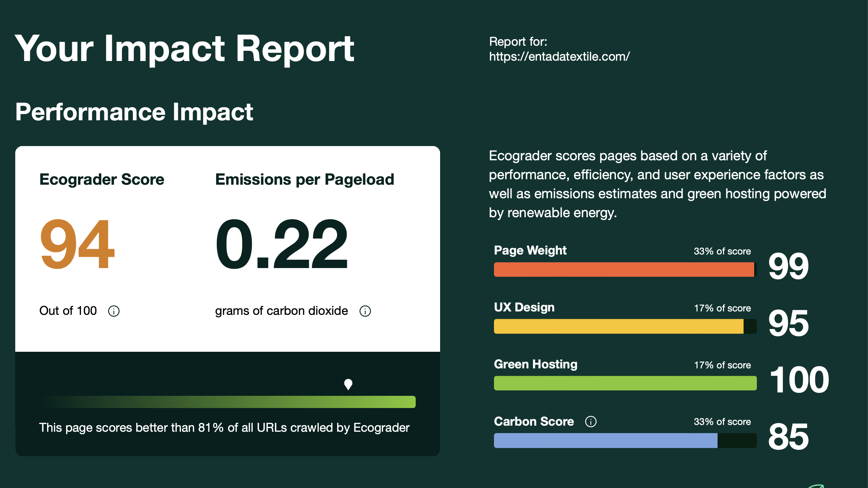The image size is (868, 488).
Task: Click the yellow UX Design progress bar
Action: 625,326
